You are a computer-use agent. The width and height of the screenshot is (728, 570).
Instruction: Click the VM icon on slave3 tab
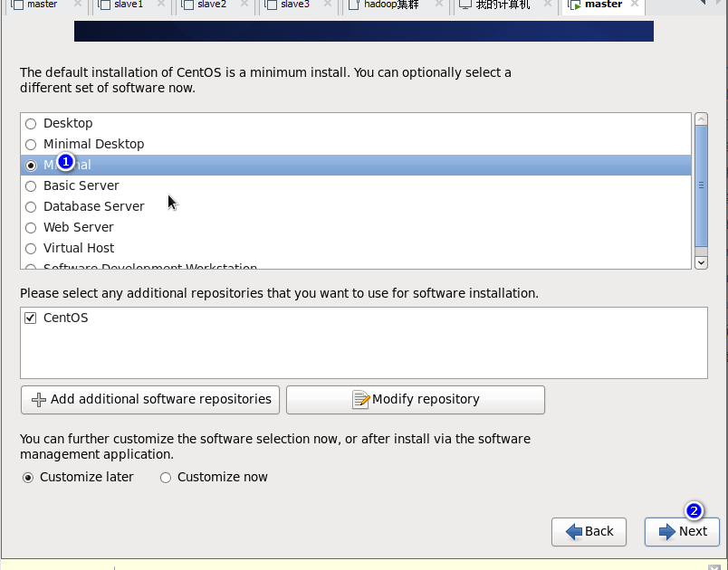tap(270, 5)
